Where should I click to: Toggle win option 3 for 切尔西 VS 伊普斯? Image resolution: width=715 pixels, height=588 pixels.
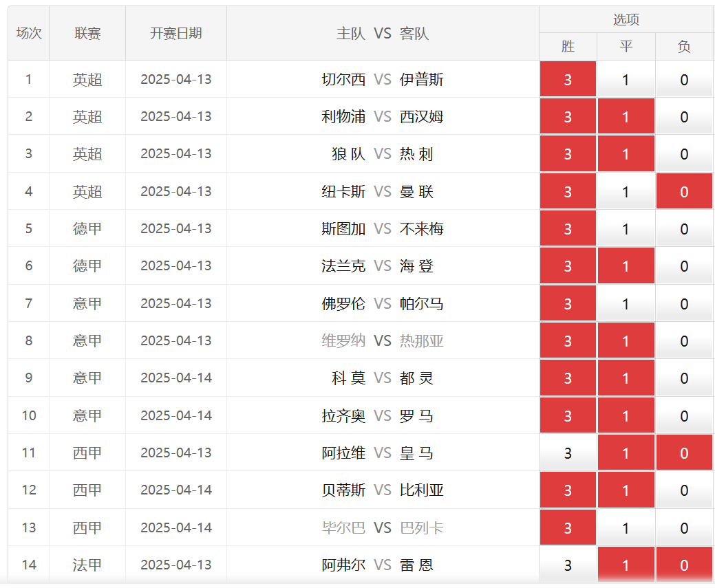[568, 79]
